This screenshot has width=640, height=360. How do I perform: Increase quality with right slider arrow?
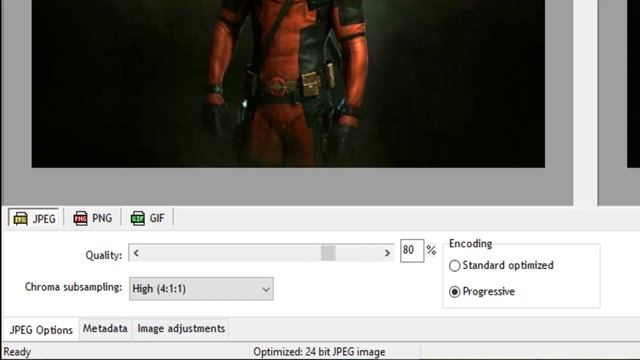coord(387,253)
